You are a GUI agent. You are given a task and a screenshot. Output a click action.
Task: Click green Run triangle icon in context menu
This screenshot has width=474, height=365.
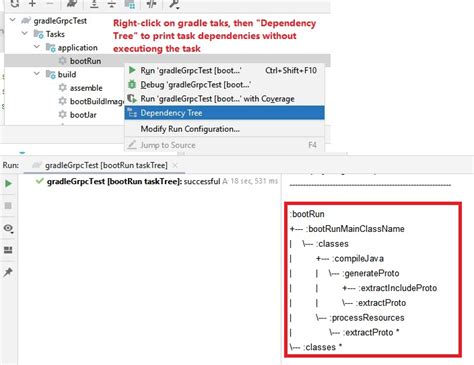[132, 70]
